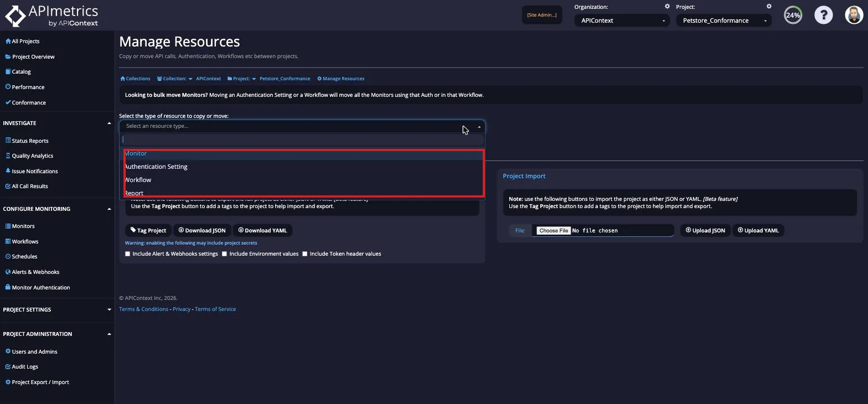The image size is (868, 404).
Task: Click the Project Import heading
Action: (524, 176)
